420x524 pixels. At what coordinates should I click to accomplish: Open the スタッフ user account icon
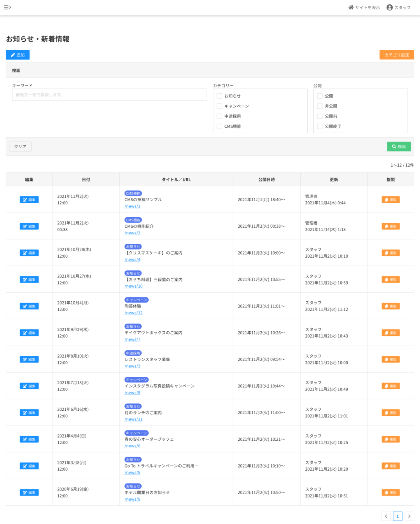point(389,7)
